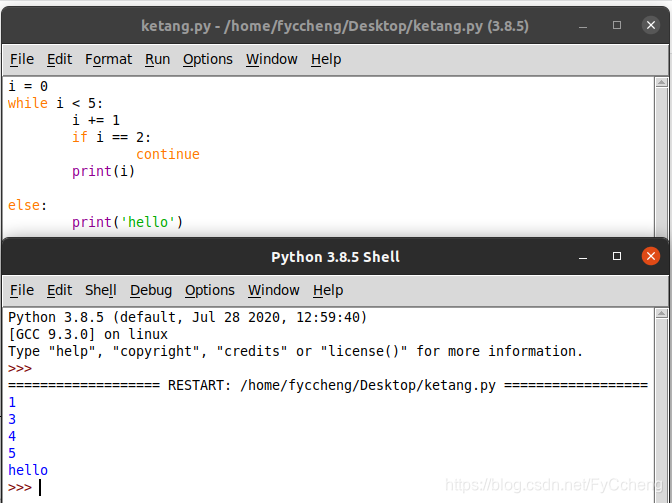The image size is (672, 503).
Task: Open Edit menu in ketang.py editor
Action: 60,59
